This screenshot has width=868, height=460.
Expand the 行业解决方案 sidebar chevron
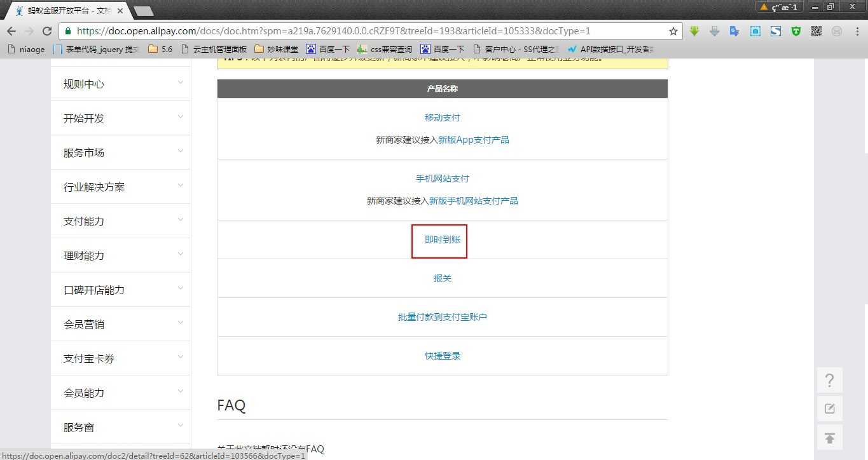181,185
